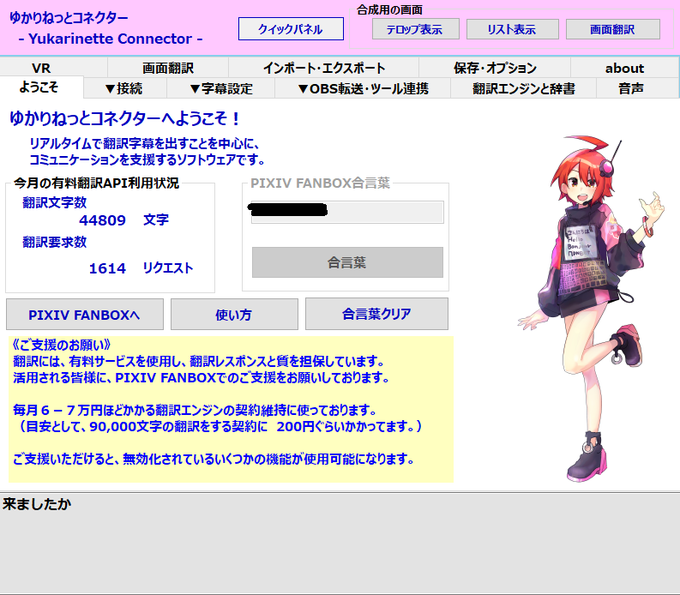Click the red-haired character illustration
680x595 pixels.
(x=591, y=308)
